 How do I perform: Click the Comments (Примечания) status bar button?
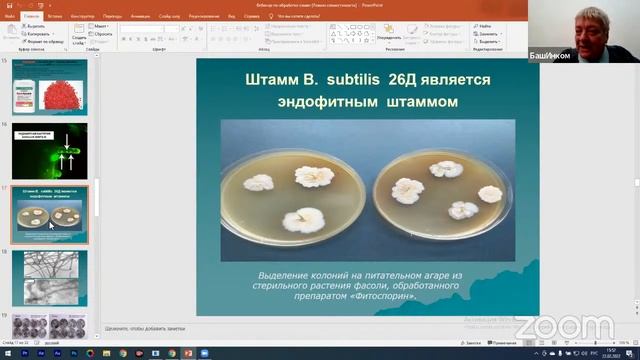[502, 343]
